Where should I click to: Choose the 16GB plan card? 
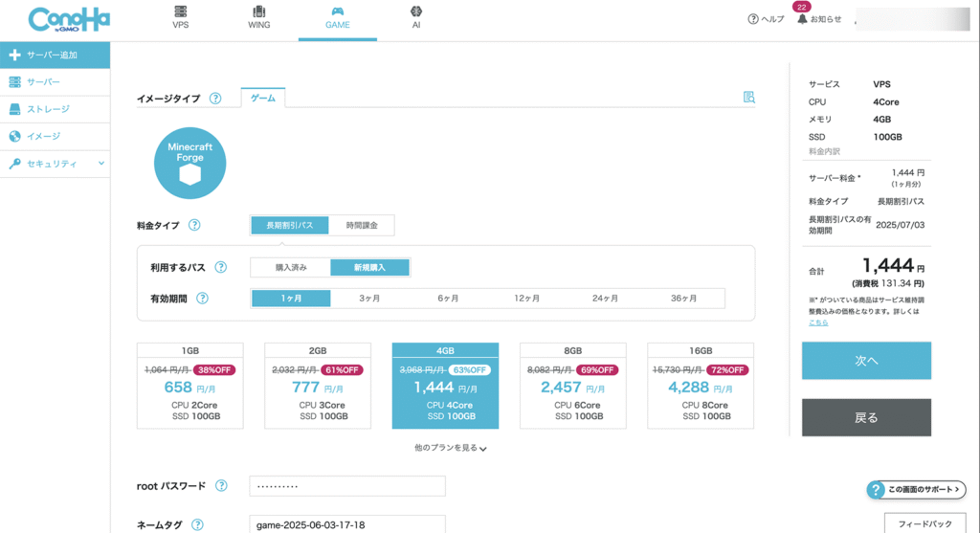tap(701, 386)
